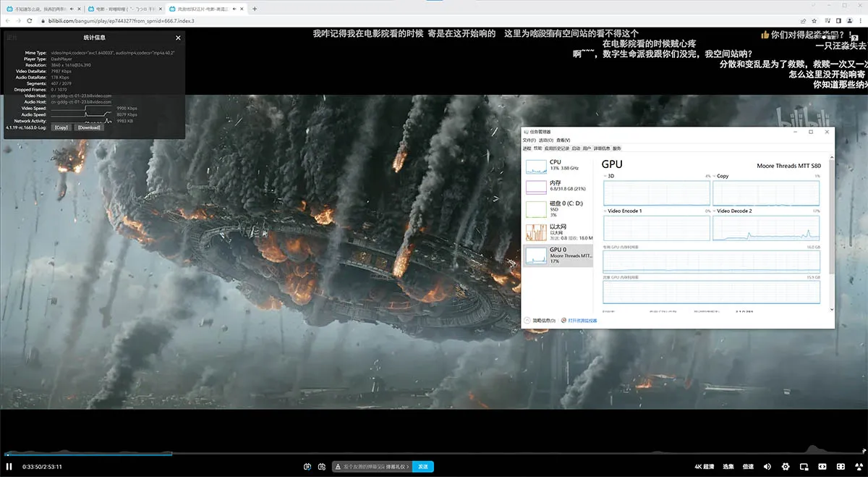Select CPU in the performance sidebar

coord(558,165)
